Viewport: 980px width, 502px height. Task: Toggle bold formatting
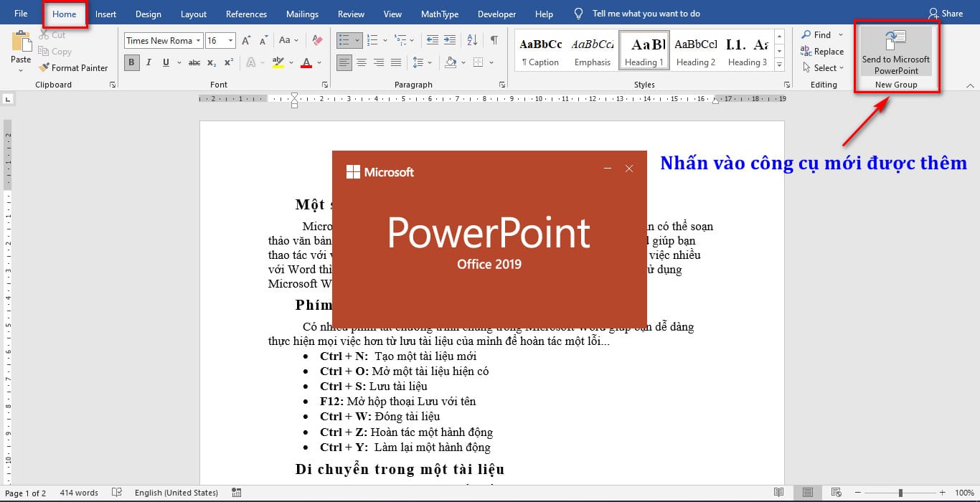tap(131, 62)
